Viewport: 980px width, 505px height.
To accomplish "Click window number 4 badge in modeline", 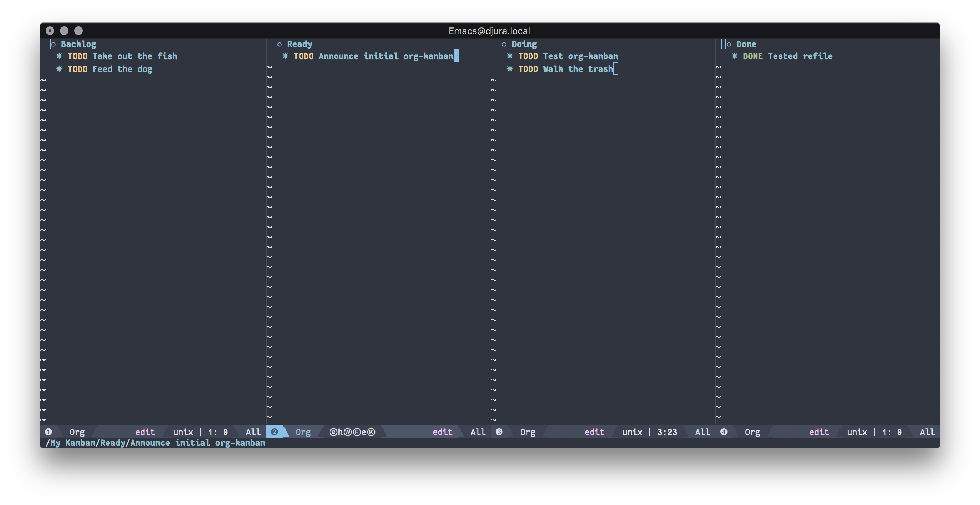I will (724, 432).
